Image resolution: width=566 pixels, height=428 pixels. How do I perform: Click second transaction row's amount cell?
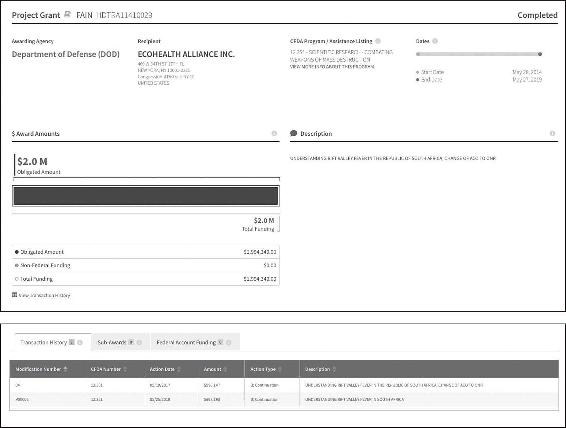(212, 399)
